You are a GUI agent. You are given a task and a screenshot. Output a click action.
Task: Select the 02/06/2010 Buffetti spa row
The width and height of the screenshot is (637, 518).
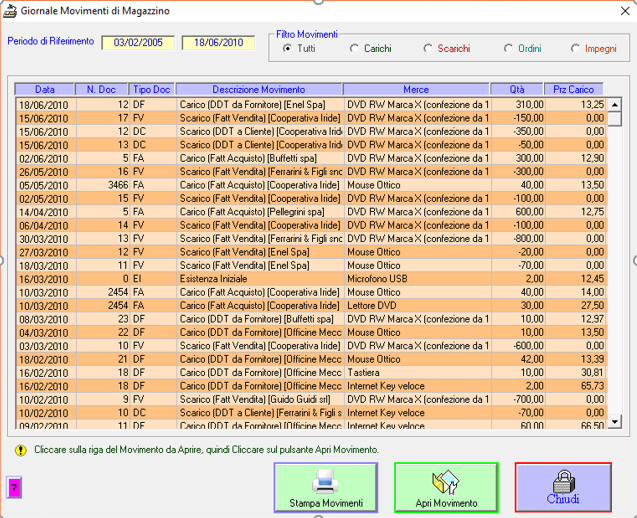[312, 158]
